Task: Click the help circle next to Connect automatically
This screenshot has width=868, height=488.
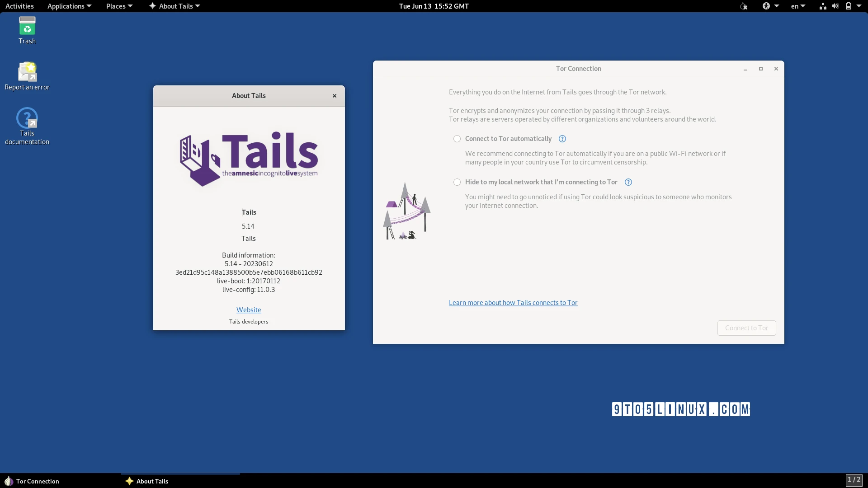Action: [562, 139]
